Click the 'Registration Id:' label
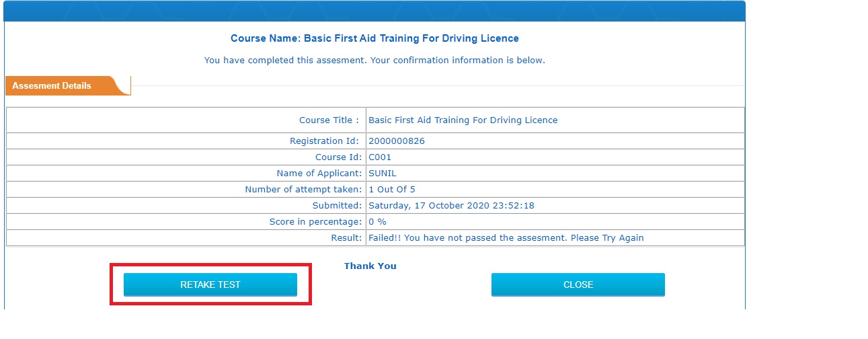Viewport: 868px width, 339px height. 325,141
